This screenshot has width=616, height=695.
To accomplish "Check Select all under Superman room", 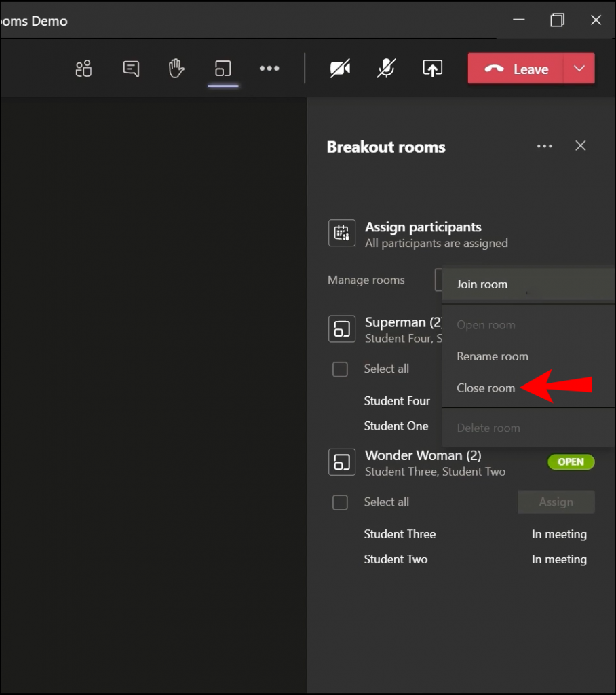I will pos(341,369).
